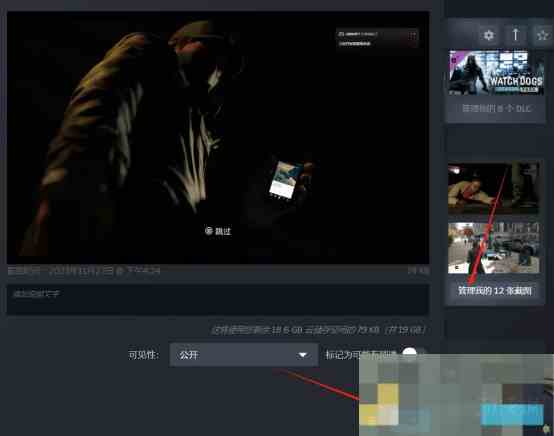Click 管理我的 12 张截图 button

(495, 291)
